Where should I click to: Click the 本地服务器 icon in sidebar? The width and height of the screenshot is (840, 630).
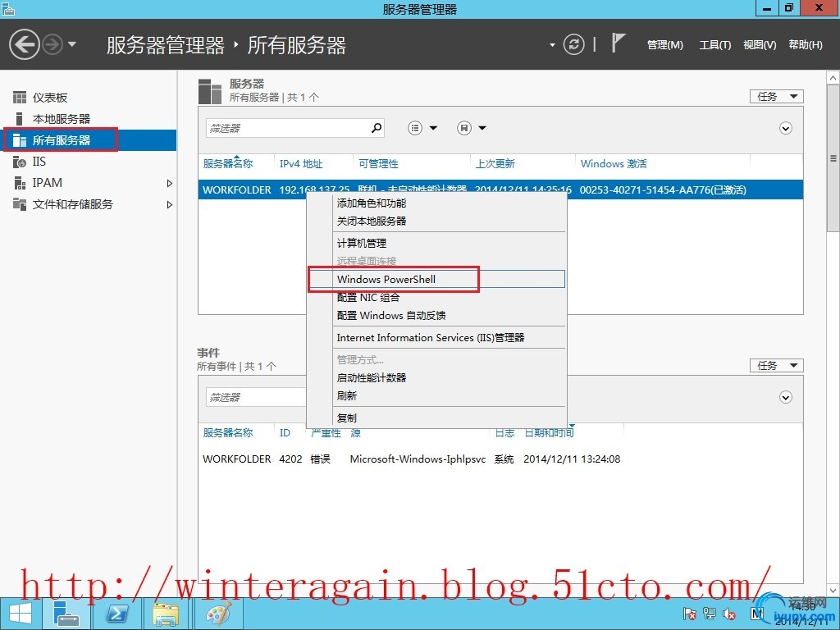coord(20,119)
